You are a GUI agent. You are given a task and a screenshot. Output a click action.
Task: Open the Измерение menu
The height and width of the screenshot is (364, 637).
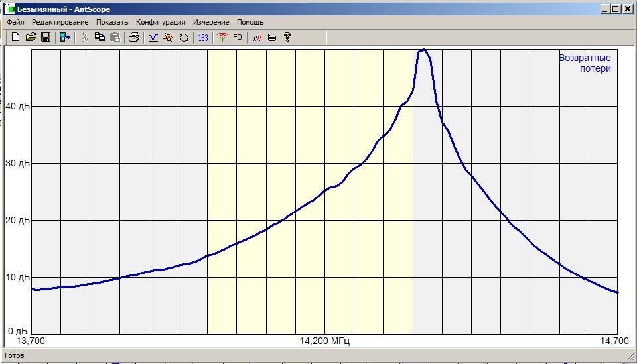point(211,22)
